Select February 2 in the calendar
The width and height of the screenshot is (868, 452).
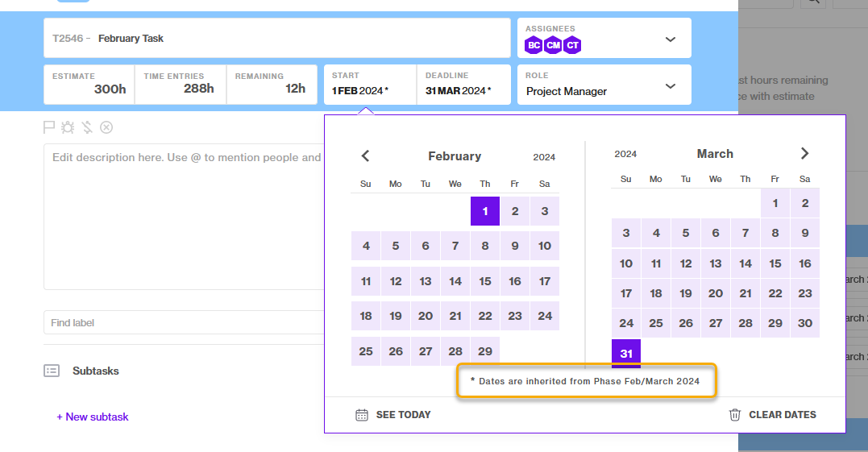click(515, 211)
